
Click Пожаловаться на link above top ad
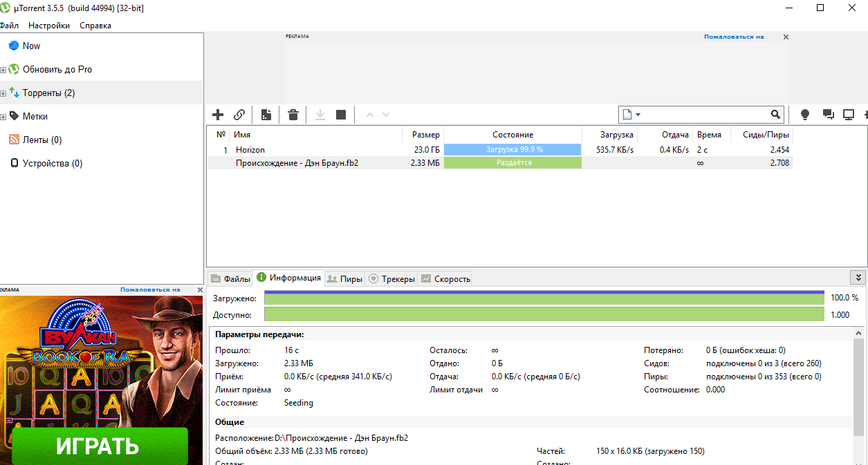point(734,37)
